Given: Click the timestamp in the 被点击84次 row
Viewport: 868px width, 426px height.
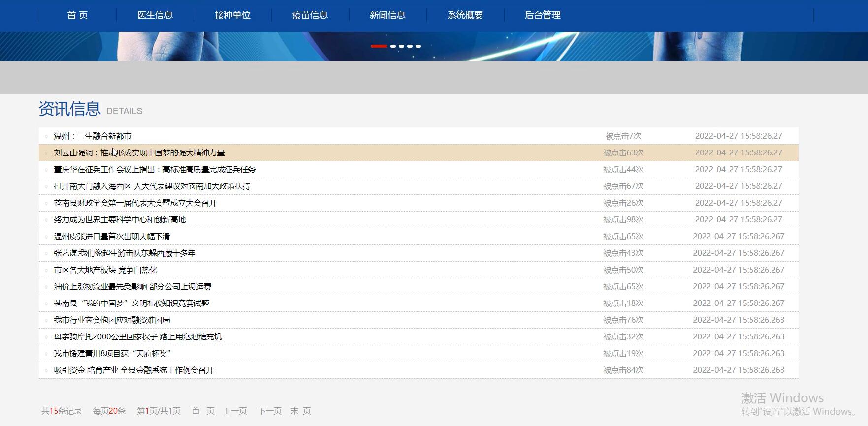Looking at the screenshot, I should coord(739,370).
